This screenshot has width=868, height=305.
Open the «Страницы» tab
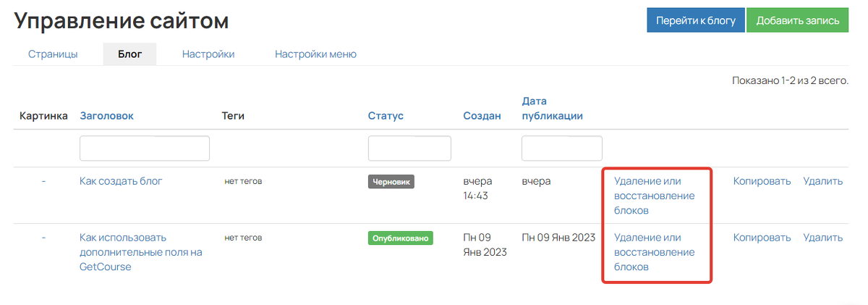pos(53,54)
